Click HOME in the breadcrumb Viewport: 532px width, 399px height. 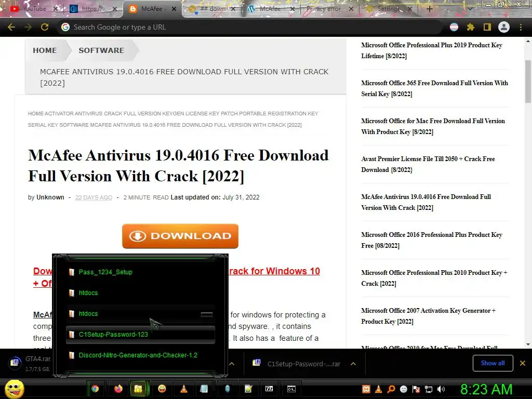[45, 50]
